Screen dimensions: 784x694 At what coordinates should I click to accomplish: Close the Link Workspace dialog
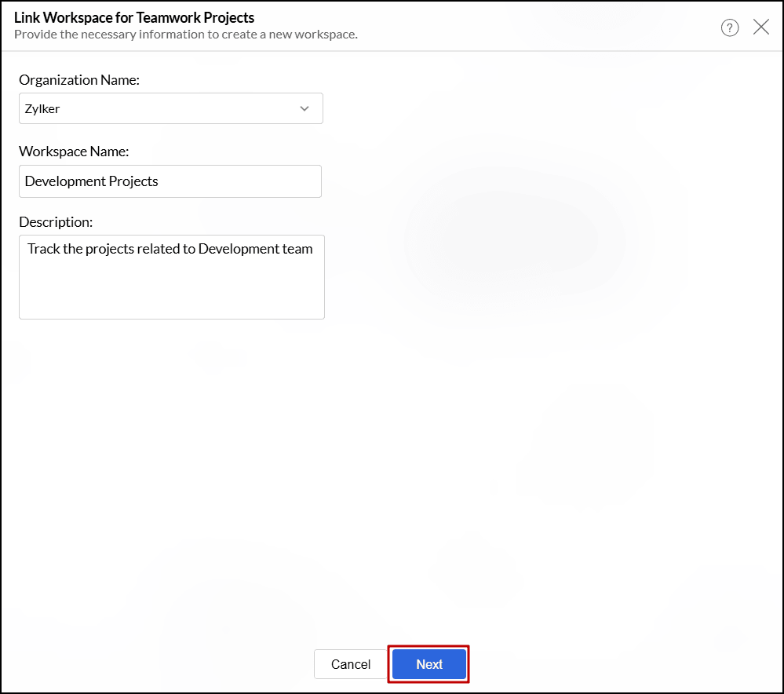tap(760, 27)
